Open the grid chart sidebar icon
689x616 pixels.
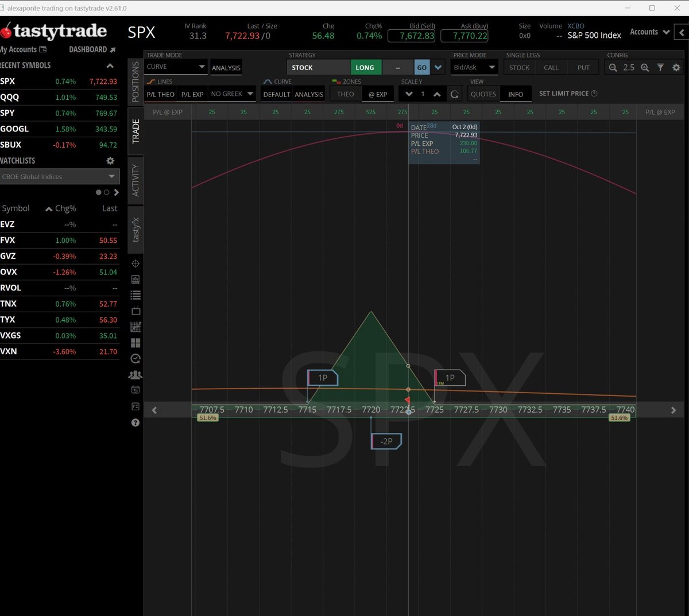(136, 327)
